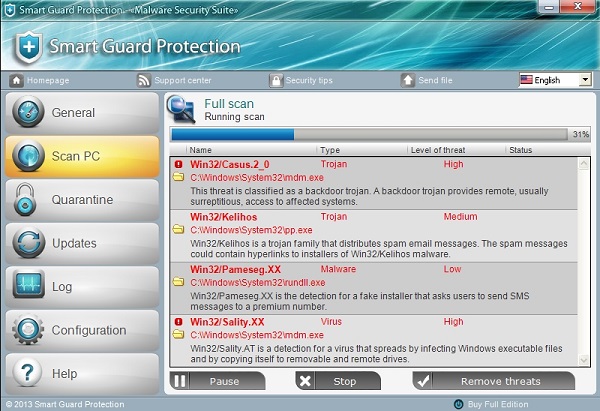Click the General gauge icon
600x411 pixels.
click(28, 112)
